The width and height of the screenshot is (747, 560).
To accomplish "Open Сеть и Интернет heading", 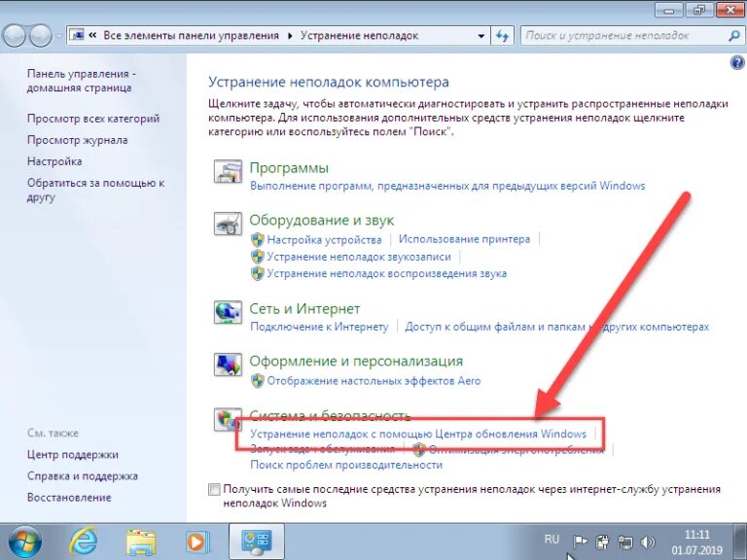I will click(x=304, y=308).
